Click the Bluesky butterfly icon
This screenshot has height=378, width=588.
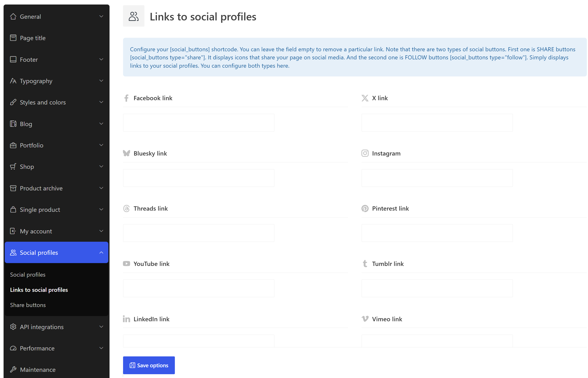tap(126, 153)
